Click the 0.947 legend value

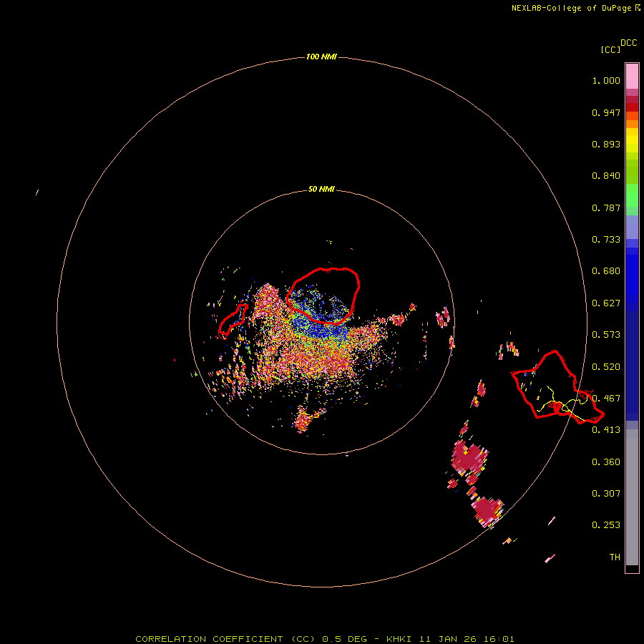point(606,112)
